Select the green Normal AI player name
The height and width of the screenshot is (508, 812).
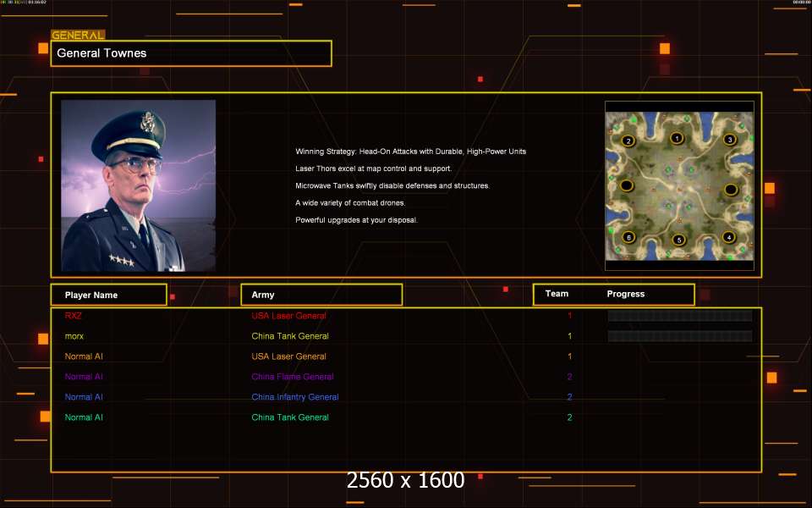(x=84, y=417)
